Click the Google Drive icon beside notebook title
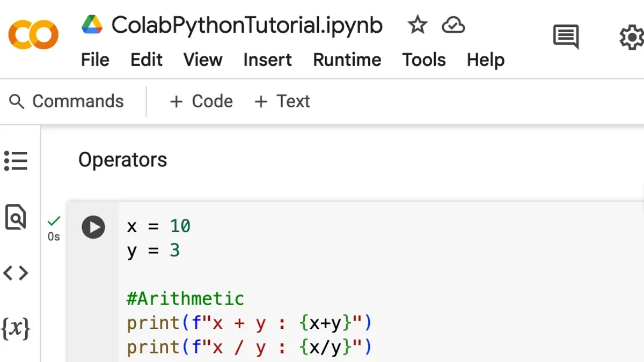Screen dimensions: 644x362 (92, 25)
